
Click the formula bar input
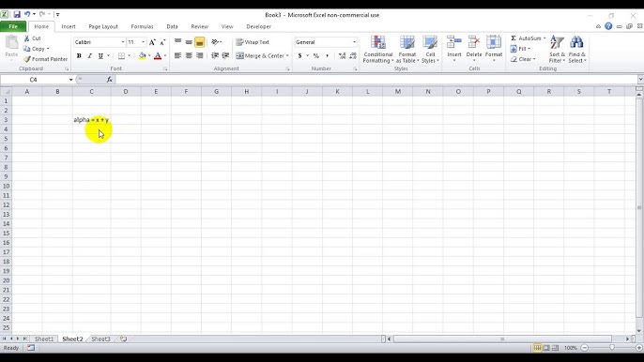tap(376, 80)
